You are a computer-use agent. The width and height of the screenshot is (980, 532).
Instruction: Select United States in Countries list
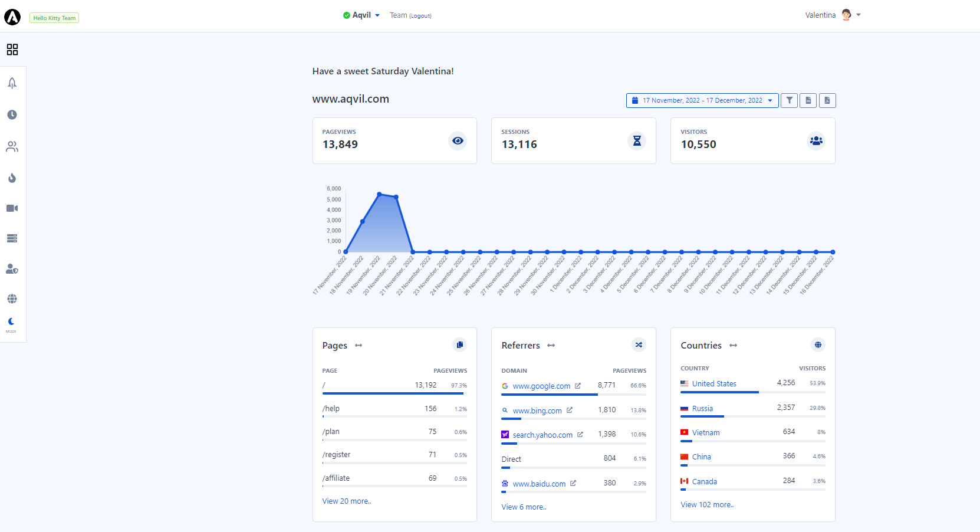coord(714,384)
